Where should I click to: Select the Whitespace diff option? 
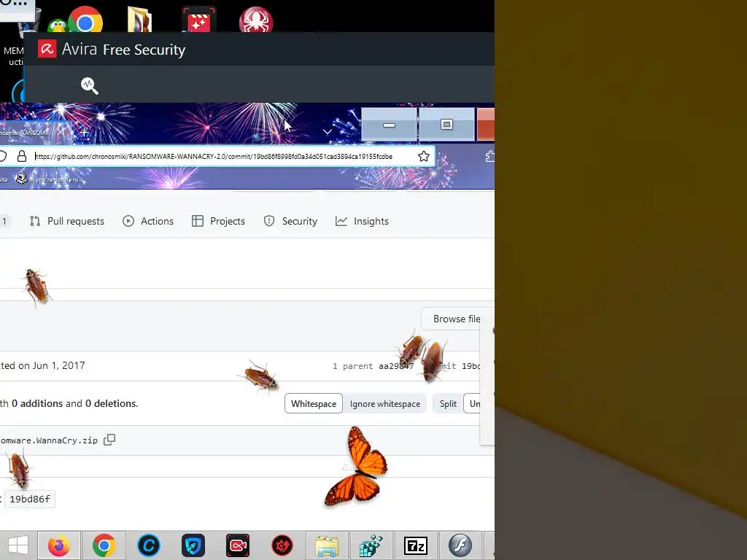tap(314, 404)
